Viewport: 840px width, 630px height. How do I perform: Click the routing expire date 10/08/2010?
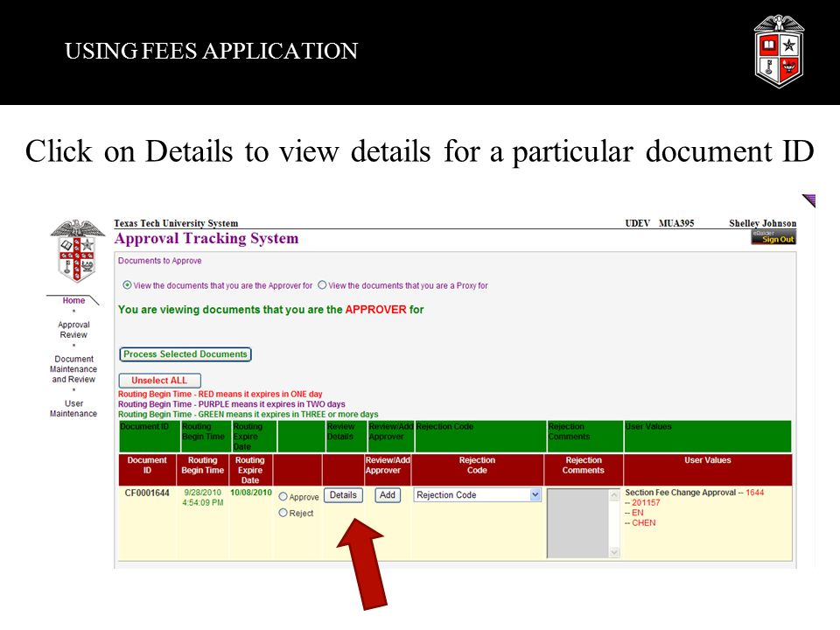[251, 493]
